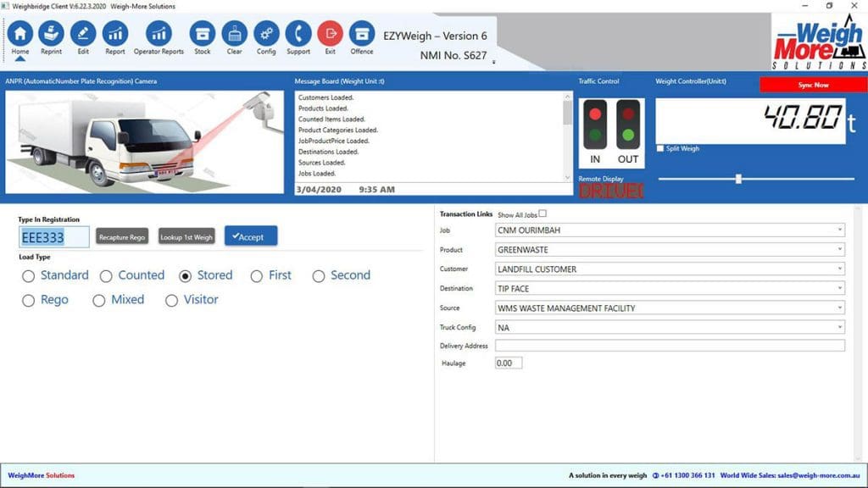The width and height of the screenshot is (868, 488).
Task: Select the Second load type
Action: (319, 276)
